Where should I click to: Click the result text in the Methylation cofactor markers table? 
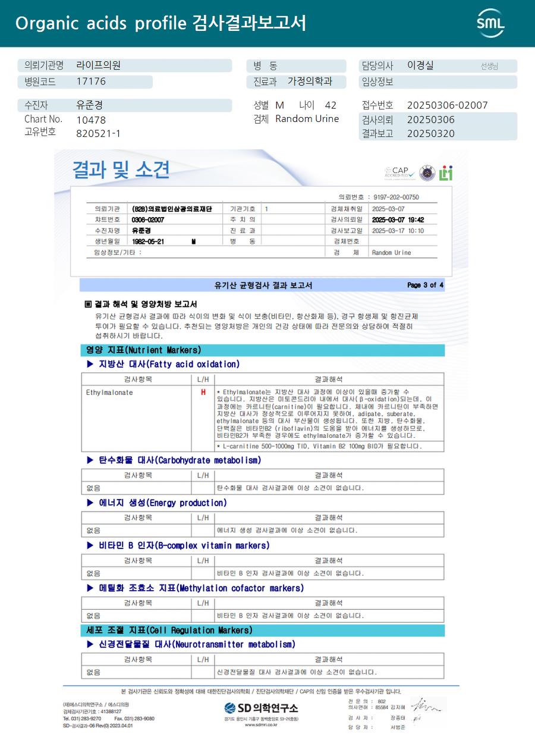pyautogui.click(x=290, y=616)
